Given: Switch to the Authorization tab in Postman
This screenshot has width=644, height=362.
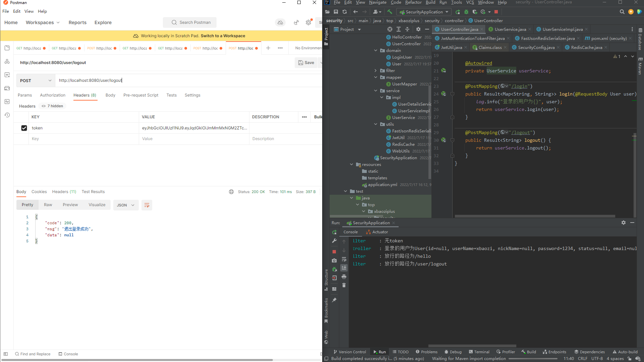Looking at the screenshot, I should pyautogui.click(x=53, y=95).
